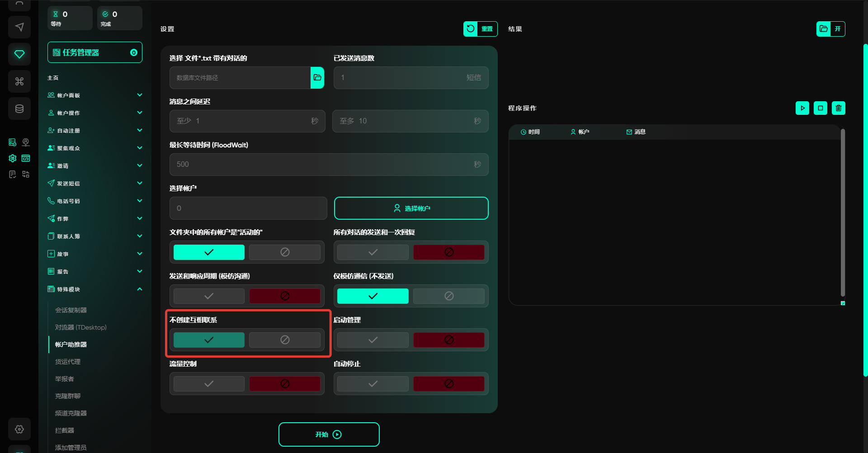Click the diamond icon in left rail
868x453 pixels.
point(19,54)
